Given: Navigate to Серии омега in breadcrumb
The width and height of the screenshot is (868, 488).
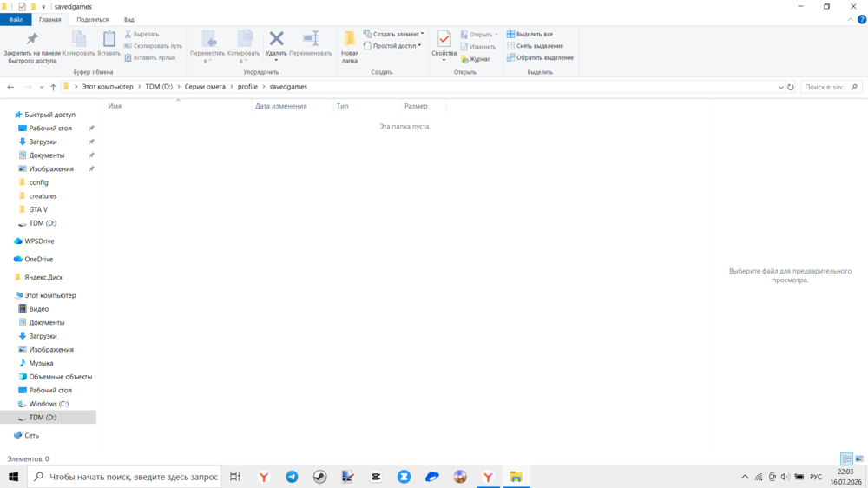Looking at the screenshot, I should pyautogui.click(x=205, y=87).
